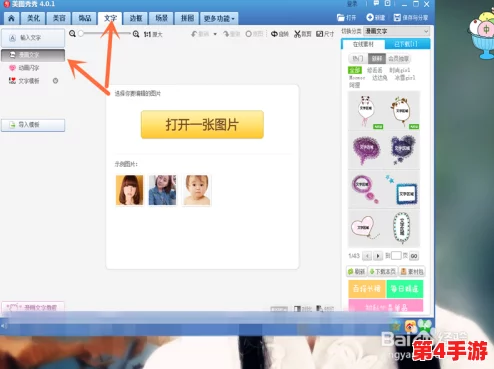Click the icon next to 文字模板
Viewport: 494px width, 369px height.
pos(55,81)
